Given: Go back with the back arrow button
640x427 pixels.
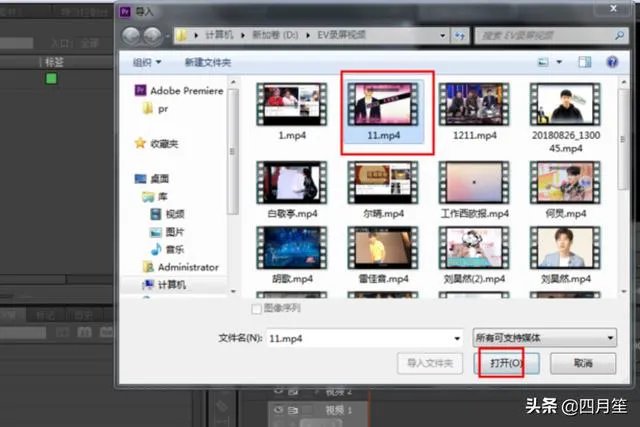Looking at the screenshot, I should pos(131,36).
